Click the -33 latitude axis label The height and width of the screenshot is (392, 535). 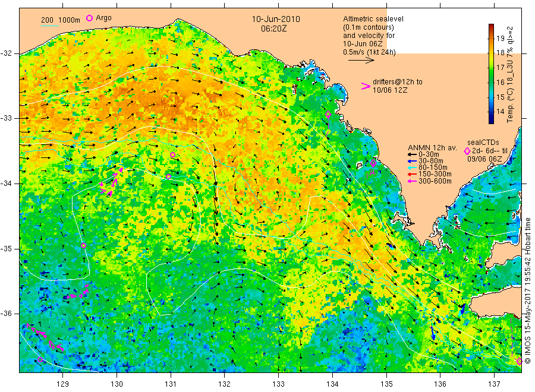(6, 118)
